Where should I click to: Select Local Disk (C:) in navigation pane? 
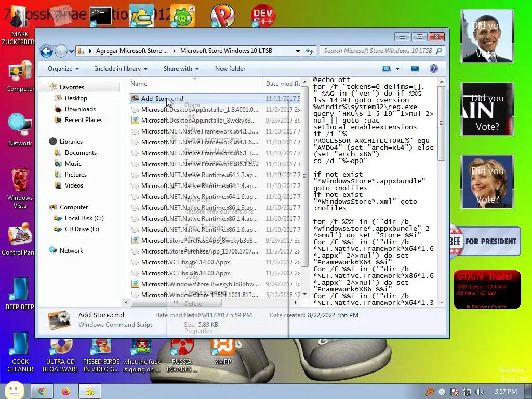[84, 218]
